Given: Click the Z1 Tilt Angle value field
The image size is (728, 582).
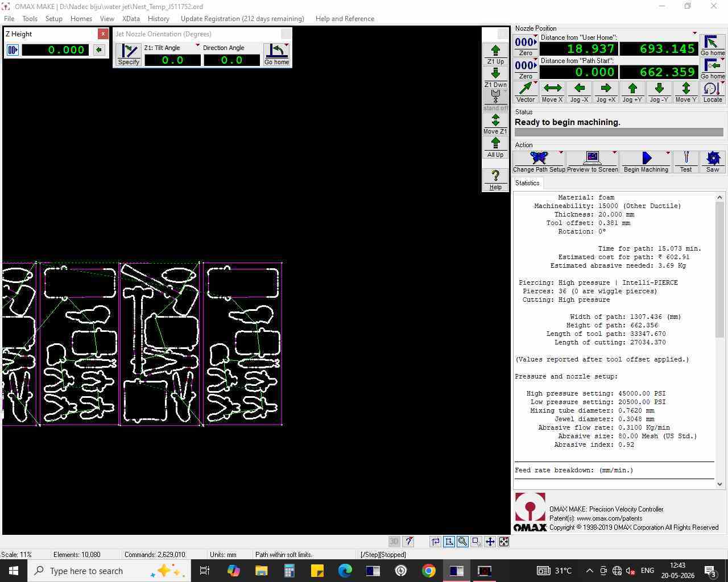Looking at the screenshot, I should (172, 60).
